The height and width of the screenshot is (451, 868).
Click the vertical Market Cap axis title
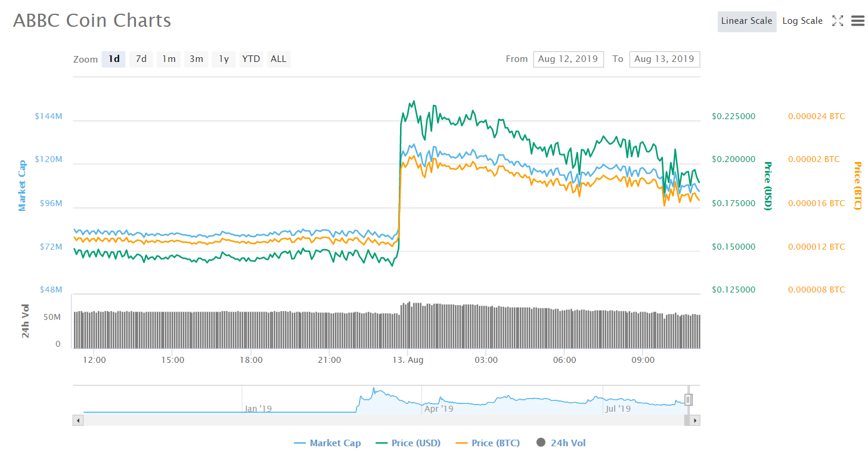tap(23, 185)
